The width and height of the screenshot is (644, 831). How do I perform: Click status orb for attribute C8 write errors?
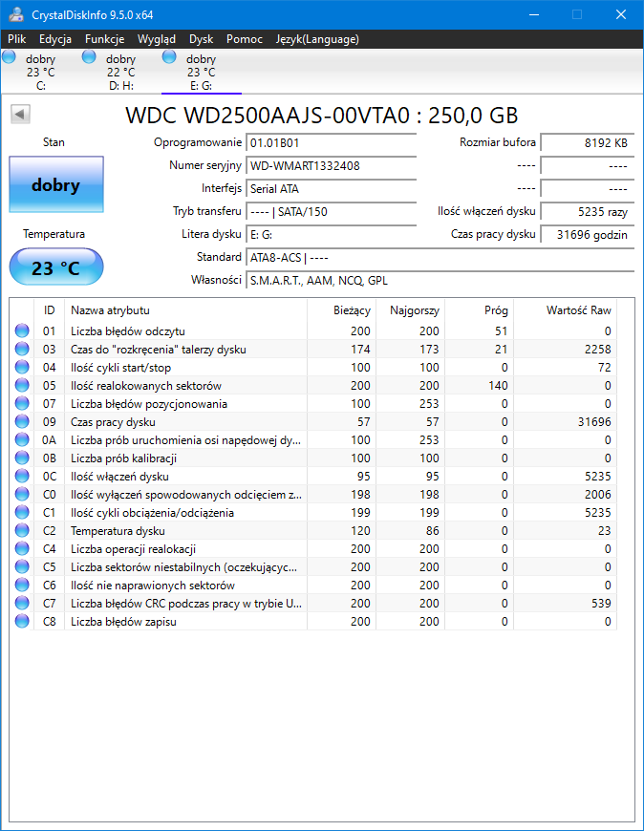click(x=22, y=621)
